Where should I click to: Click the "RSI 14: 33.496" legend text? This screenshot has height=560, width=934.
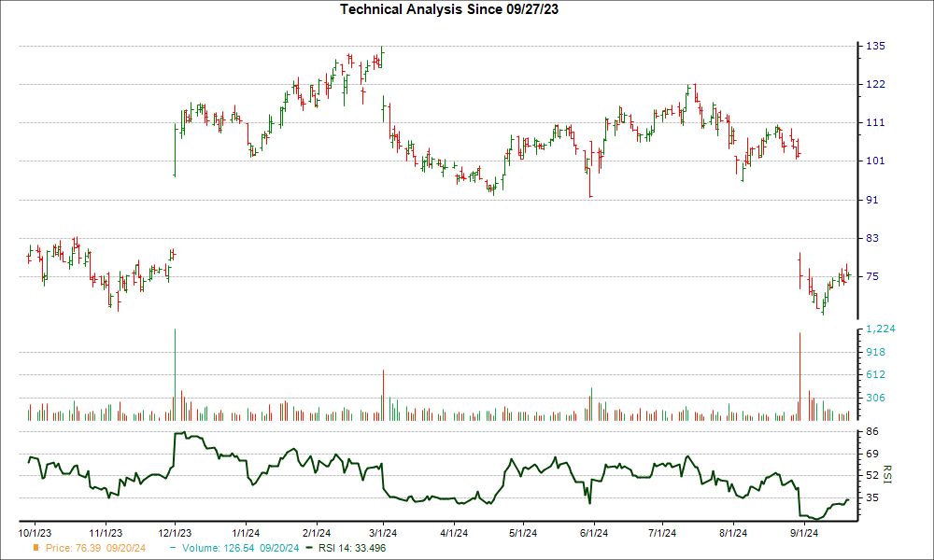(x=352, y=548)
